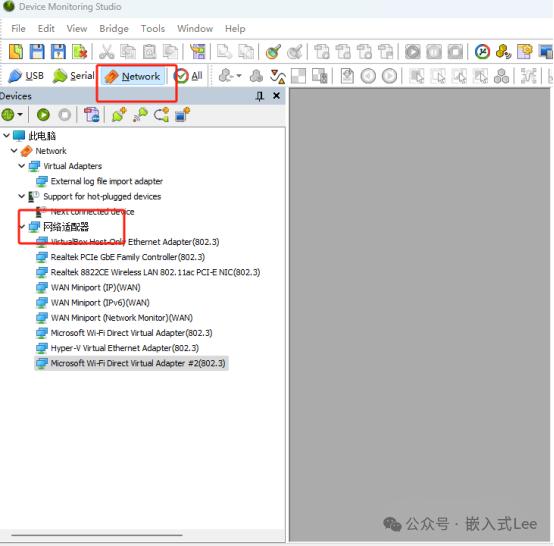554x546 pixels.
Task: Click the gray stop monitoring icon
Action: (x=65, y=115)
